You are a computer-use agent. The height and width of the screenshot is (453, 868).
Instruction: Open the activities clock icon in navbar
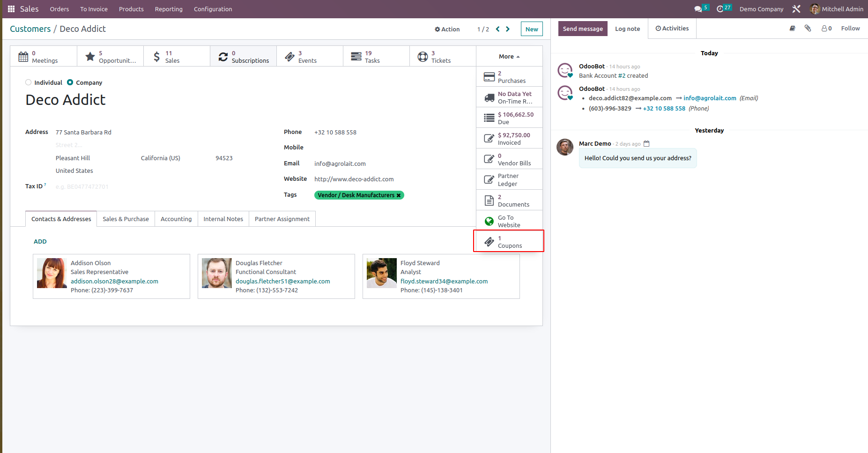pyautogui.click(x=720, y=9)
